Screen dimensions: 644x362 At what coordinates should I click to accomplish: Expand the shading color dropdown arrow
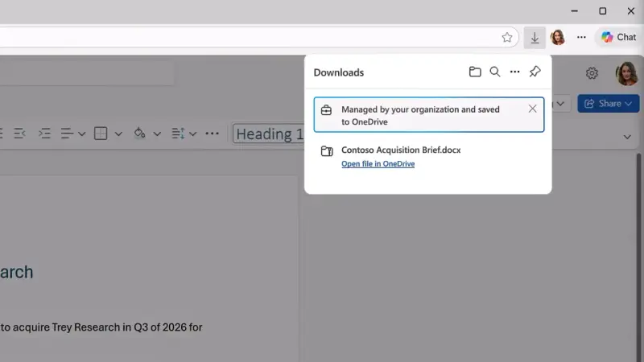click(157, 134)
